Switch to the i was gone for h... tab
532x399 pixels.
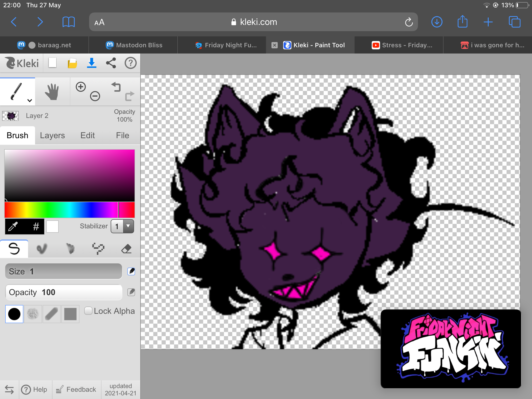coord(488,45)
